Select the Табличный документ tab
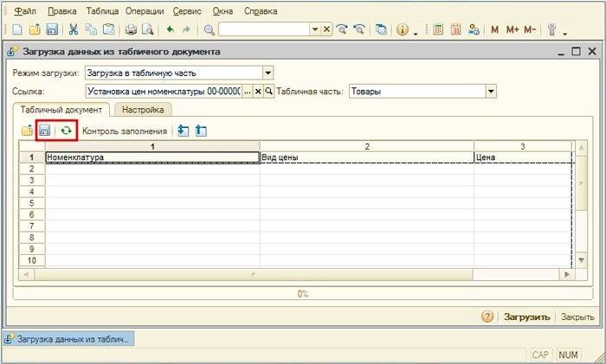Screen dimensions: 606x364 pyautogui.click(x=61, y=110)
